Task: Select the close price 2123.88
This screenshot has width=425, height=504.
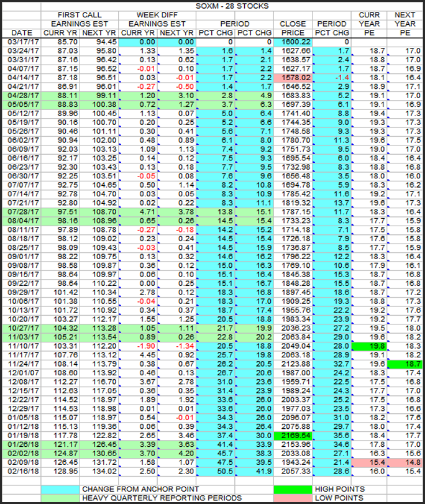Action: point(293,364)
